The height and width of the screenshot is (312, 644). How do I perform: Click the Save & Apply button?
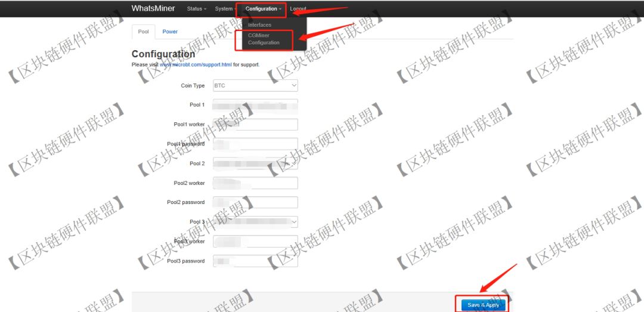pos(484,305)
